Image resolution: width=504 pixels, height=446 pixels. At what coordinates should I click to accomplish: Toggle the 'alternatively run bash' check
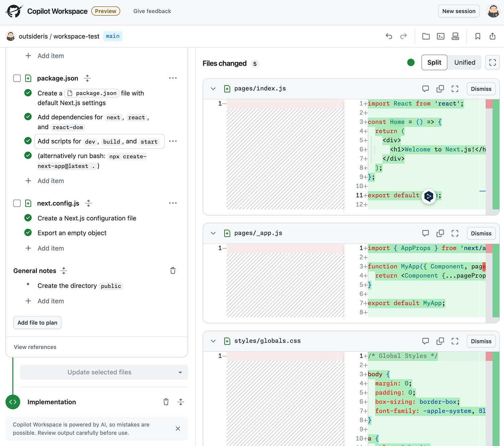point(28,155)
